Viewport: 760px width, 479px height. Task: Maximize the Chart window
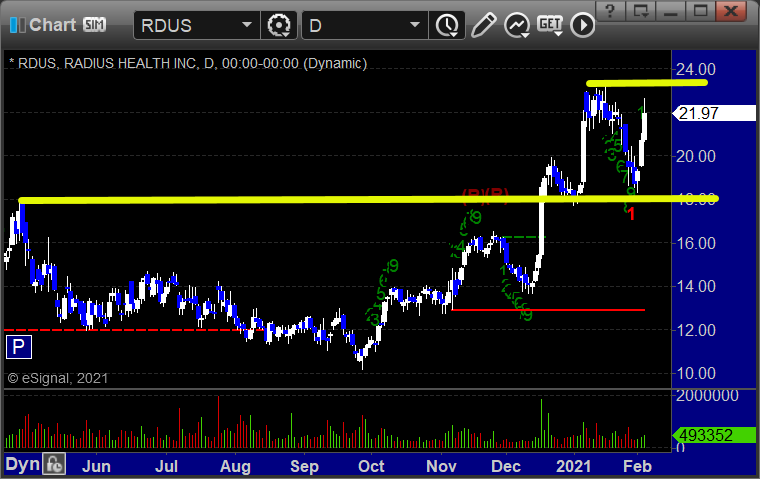700,10
